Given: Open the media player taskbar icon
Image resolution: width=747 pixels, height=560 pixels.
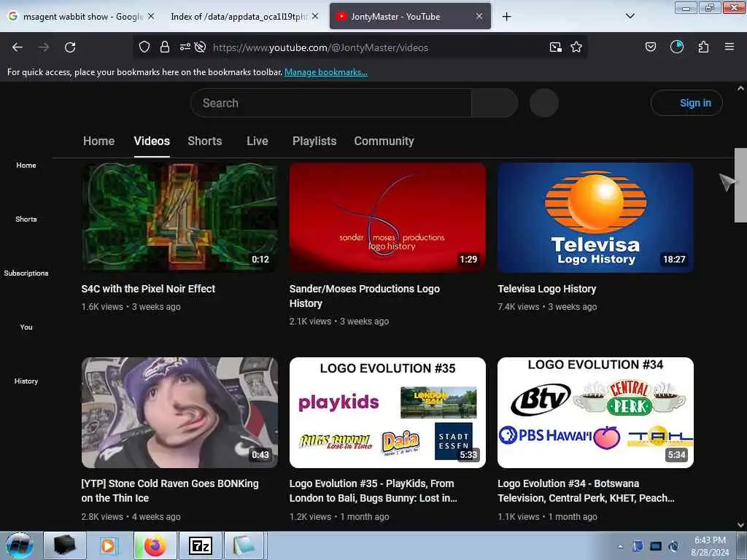Looking at the screenshot, I should pos(108,545).
